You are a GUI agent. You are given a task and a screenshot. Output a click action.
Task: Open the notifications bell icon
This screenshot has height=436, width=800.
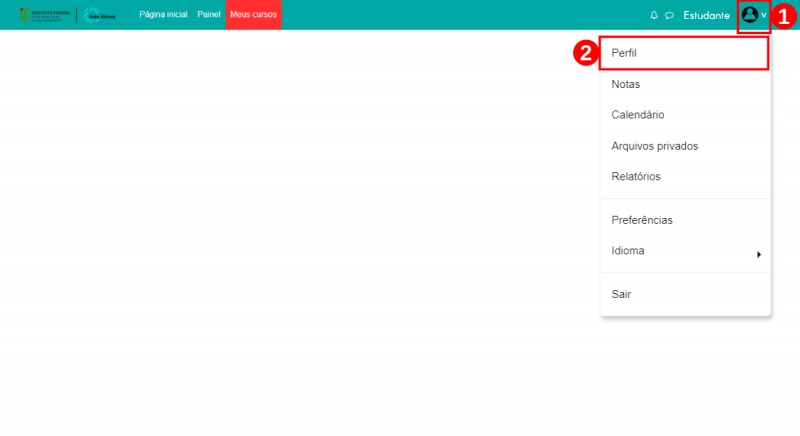coord(654,15)
